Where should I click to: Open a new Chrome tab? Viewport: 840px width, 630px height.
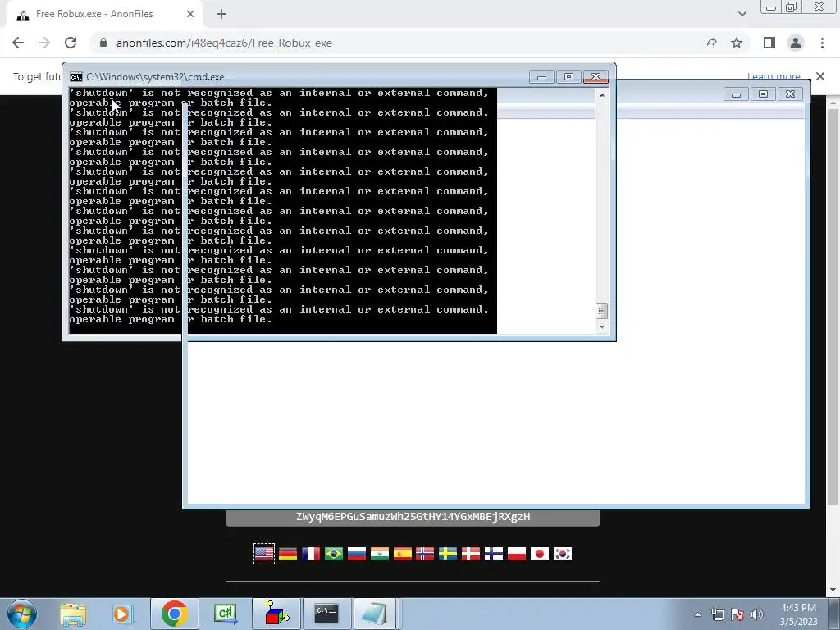[x=221, y=15]
